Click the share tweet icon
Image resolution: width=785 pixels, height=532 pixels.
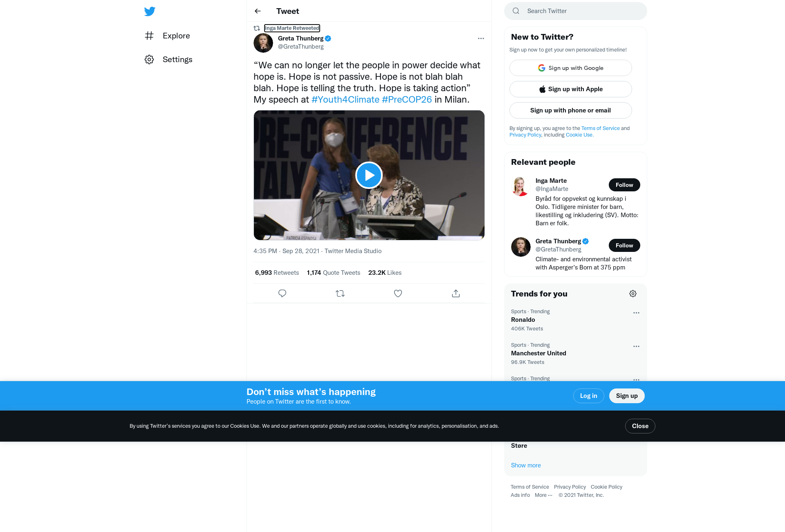pos(456,293)
